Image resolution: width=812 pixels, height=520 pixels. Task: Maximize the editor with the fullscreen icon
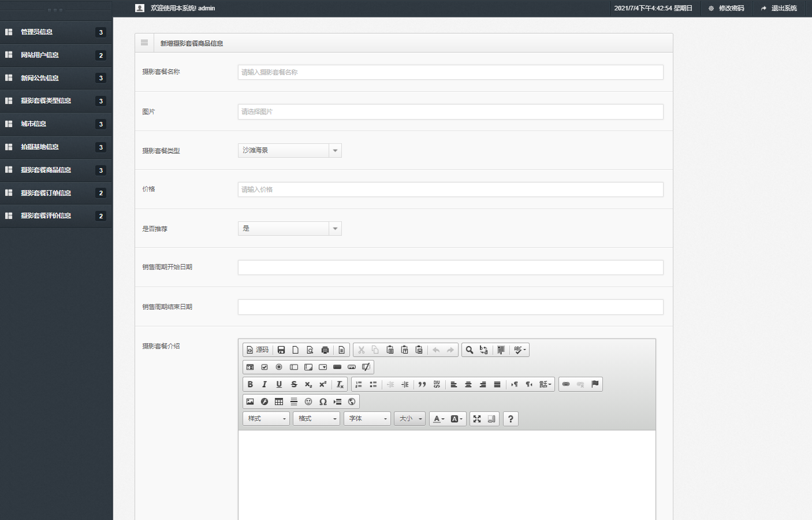477,419
